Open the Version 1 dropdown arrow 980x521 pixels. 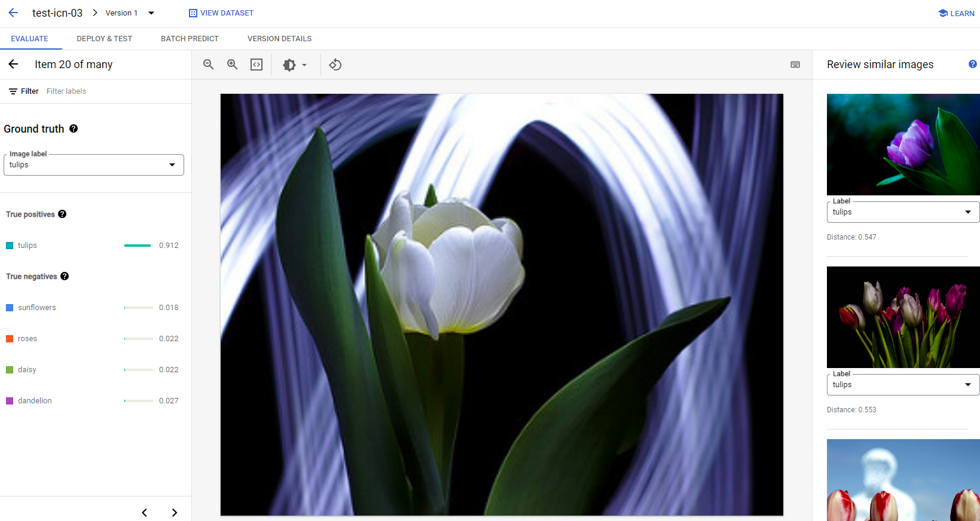click(151, 13)
